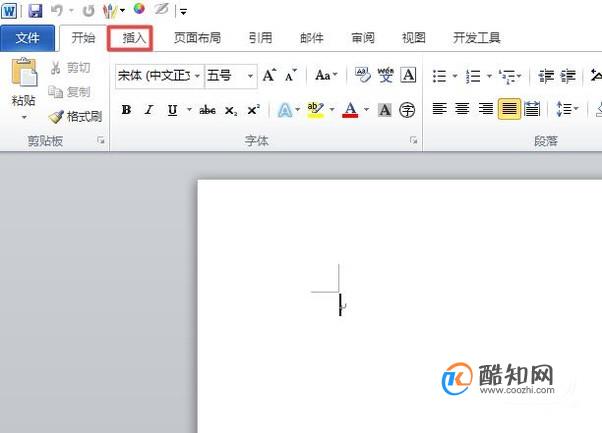Select the 格式刷 format painter
This screenshot has width=602, height=433.
pos(75,116)
